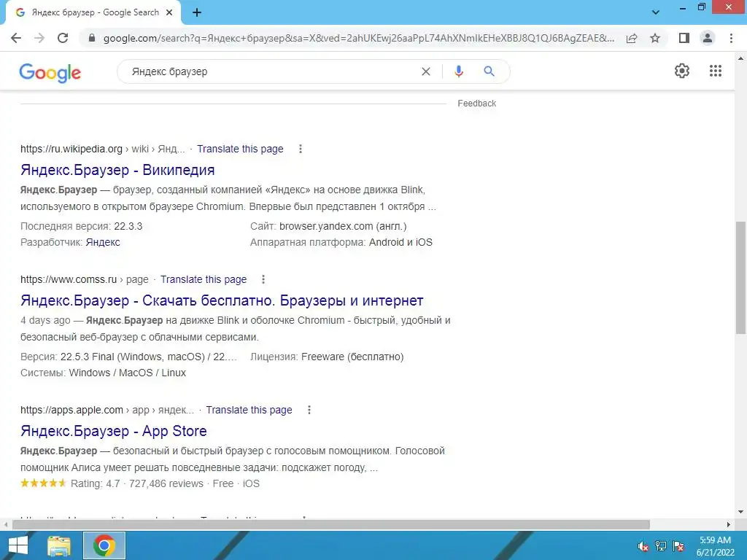Click the network tray icon
Screen dimensions: 747x560
(661, 546)
